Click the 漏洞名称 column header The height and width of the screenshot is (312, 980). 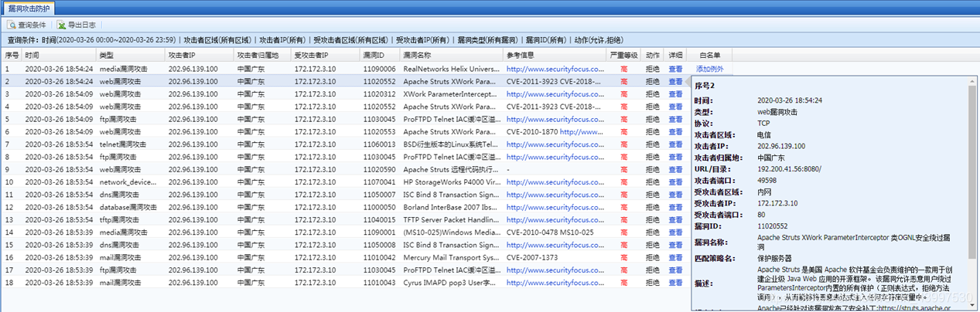(x=417, y=56)
